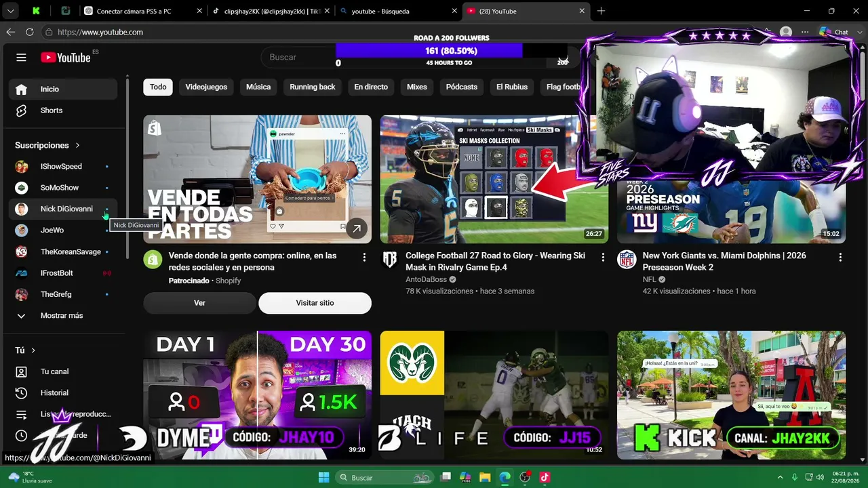The height and width of the screenshot is (488, 868).
Task: Open File Explorer from the taskbar
Action: pos(485,477)
